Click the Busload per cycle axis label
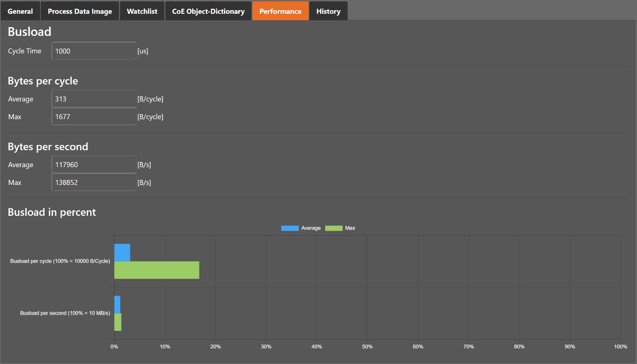The height and width of the screenshot is (364, 637). click(60, 261)
